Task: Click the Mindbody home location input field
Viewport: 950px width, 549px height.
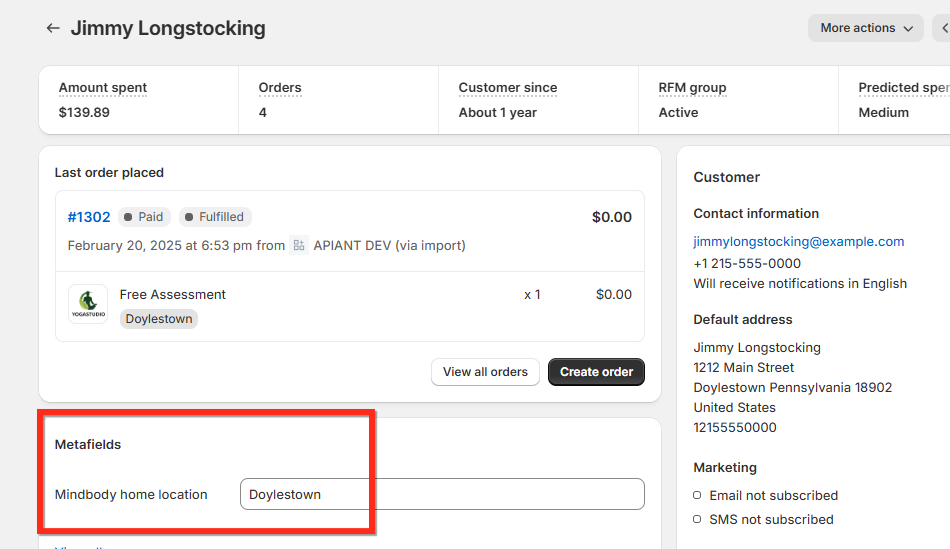Action: (x=442, y=494)
